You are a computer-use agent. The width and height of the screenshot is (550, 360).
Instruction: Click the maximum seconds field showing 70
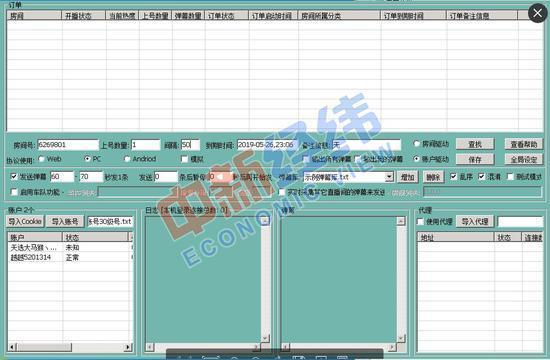tap(91, 177)
